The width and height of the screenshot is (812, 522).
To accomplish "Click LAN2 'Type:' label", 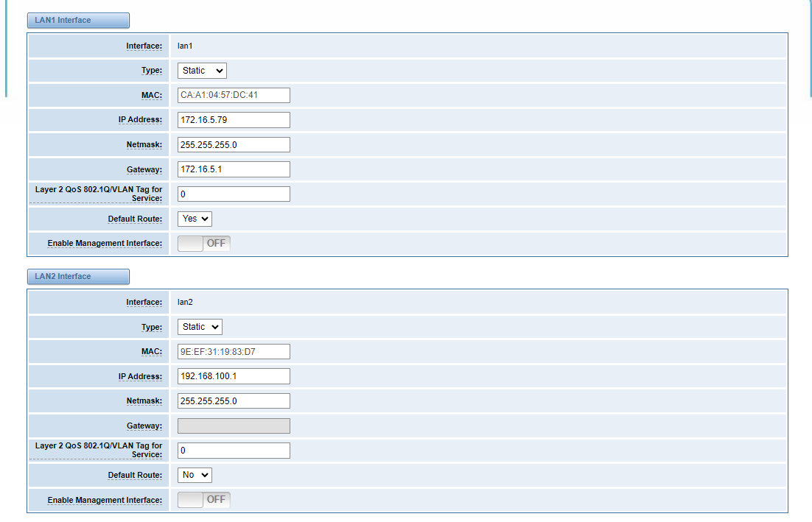I will 152,327.
